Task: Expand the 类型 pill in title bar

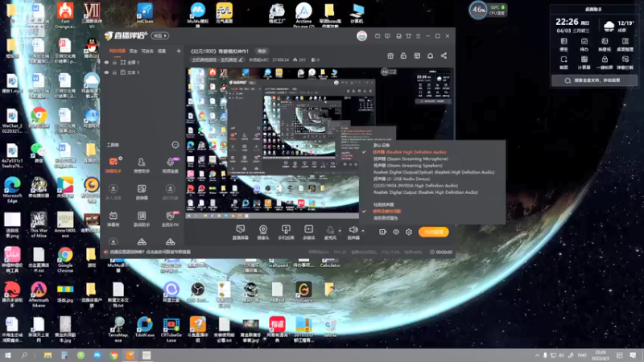Action: pyautogui.click(x=159, y=35)
